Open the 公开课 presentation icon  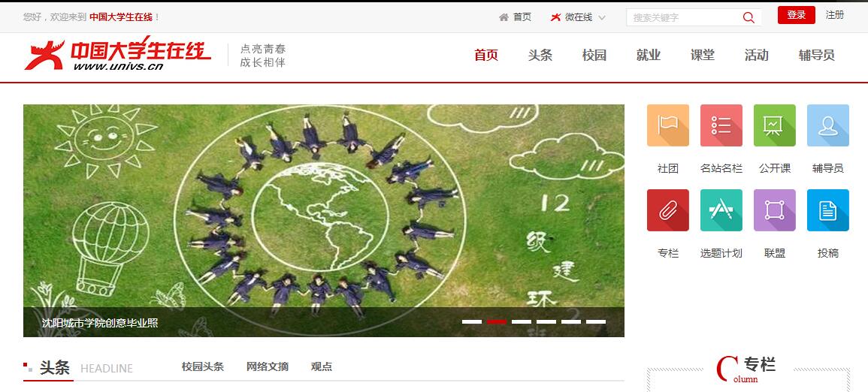775,125
